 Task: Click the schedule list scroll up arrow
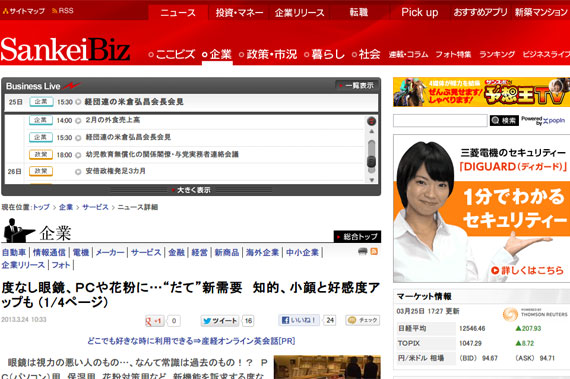372,132
